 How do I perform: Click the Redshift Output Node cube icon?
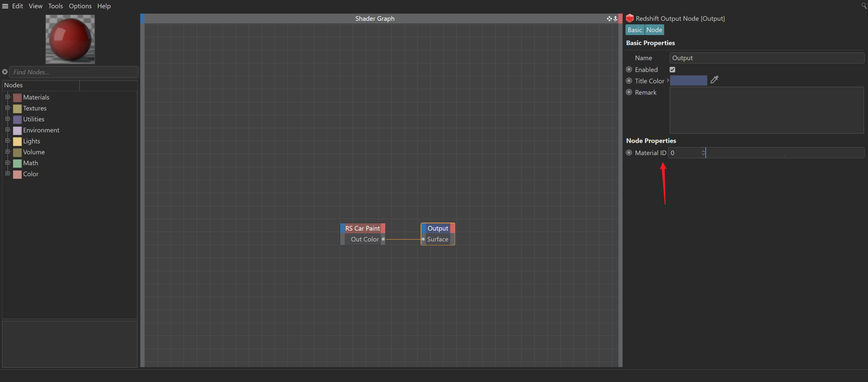(x=629, y=18)
